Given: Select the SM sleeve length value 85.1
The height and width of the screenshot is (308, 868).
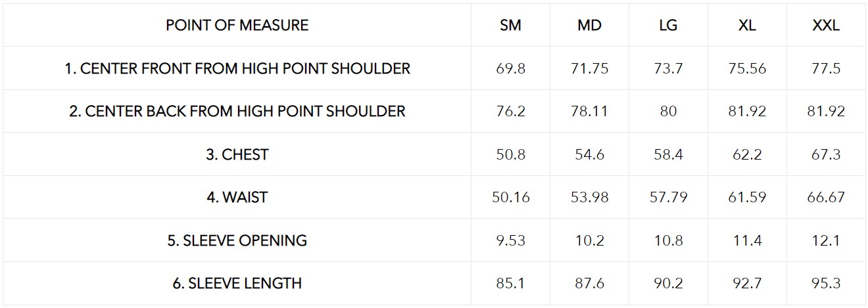Looking at the screenshot, I should point(510,283).
